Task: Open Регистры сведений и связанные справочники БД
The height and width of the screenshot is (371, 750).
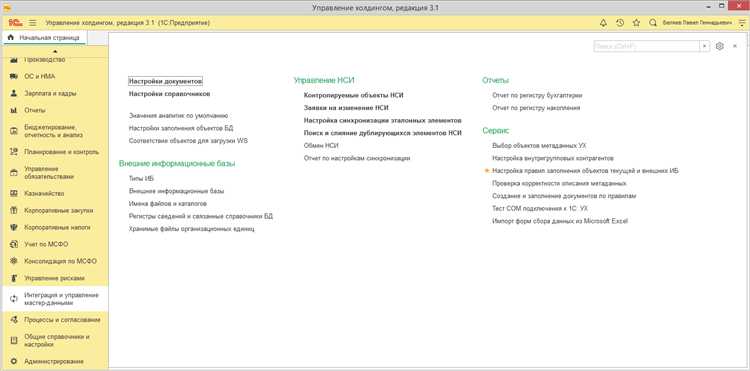Action: pyautogui.click(x=201, y=216)
